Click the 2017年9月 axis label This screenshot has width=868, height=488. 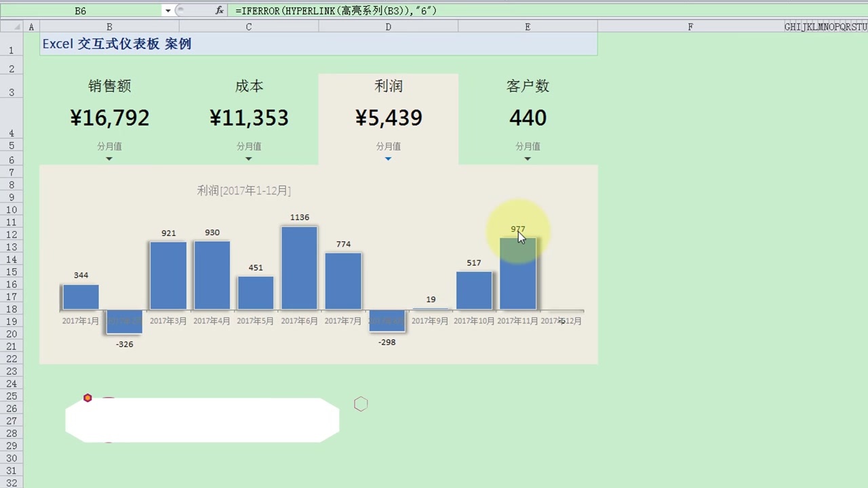click(430, 321)
